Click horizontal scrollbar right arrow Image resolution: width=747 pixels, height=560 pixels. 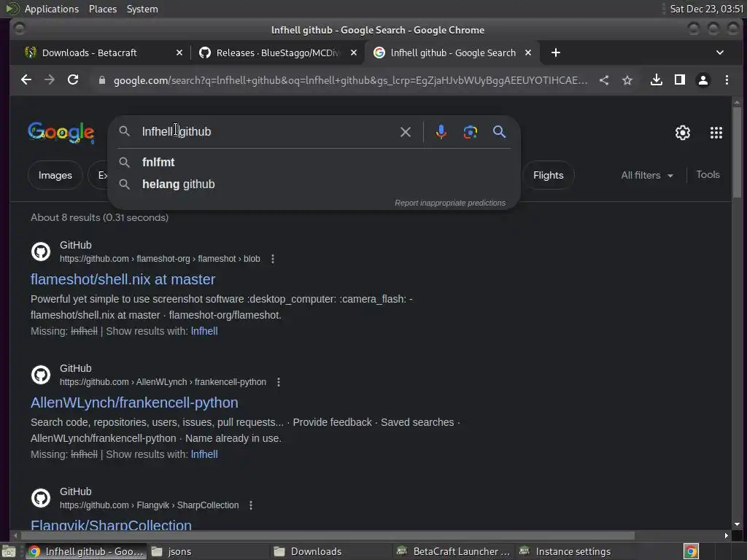726,536
